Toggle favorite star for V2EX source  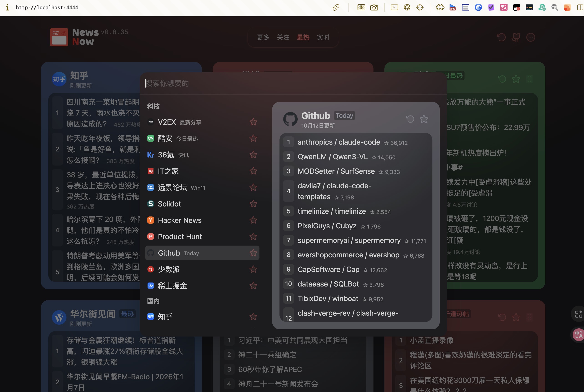(253, 122)
